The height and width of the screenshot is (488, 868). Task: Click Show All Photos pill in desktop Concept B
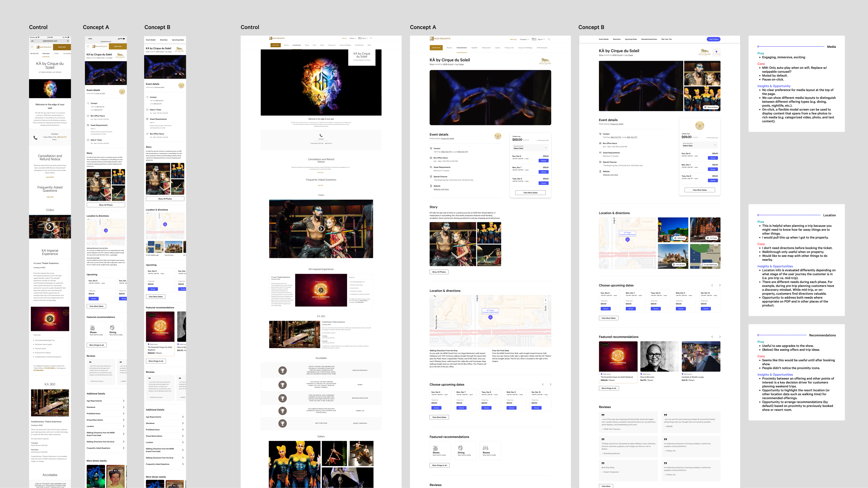pyautogui.click(x=711, y=107)
